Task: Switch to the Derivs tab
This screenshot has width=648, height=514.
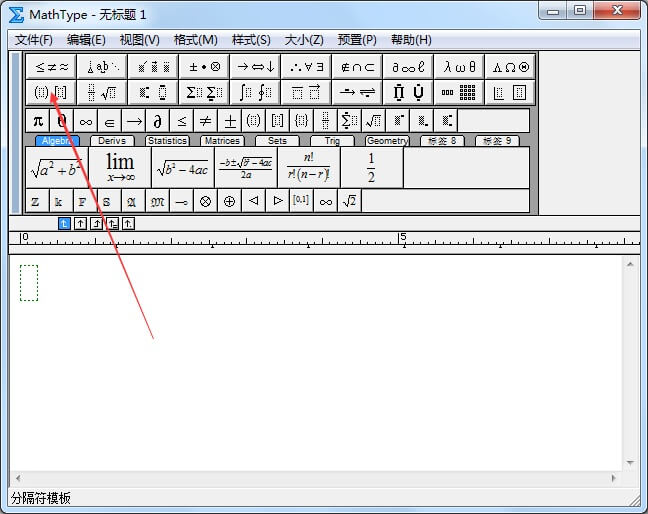Action: pyautogui.click(x=112, y=141)
